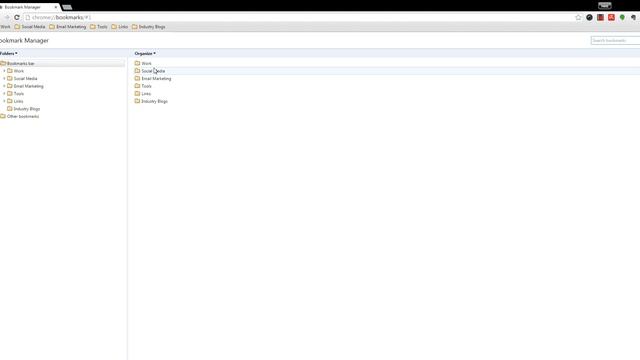Open Social Media folder on bookmarks bar
The width and height of the screenshot is (640, 360).
tap(30, 27)
